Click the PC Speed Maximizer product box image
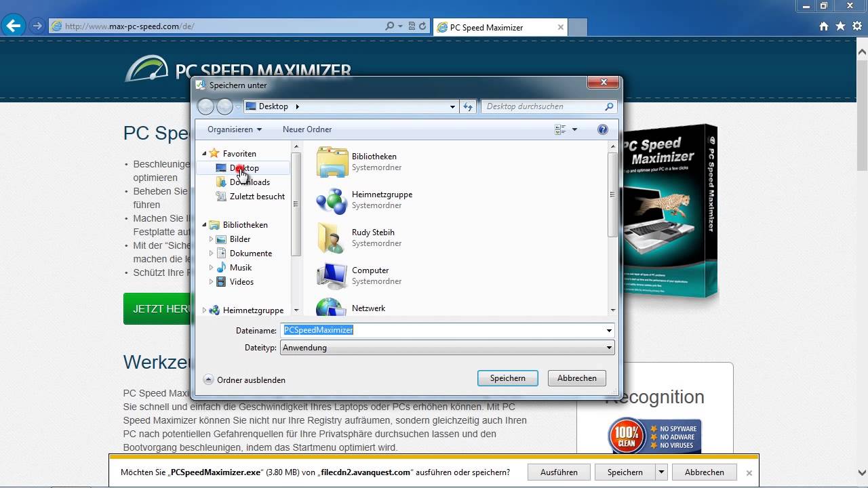This screenshot has height=488, width=868. [x=669, y=212]
